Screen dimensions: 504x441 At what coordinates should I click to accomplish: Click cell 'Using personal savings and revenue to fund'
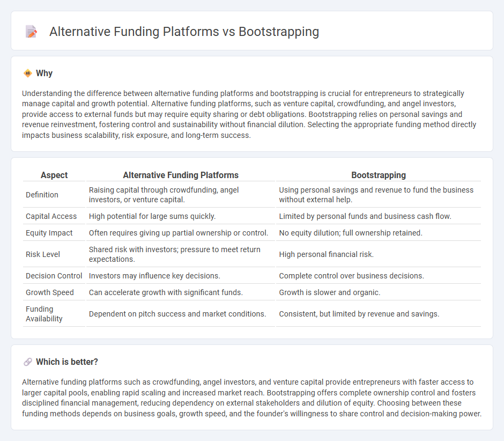tap(379, 195)
